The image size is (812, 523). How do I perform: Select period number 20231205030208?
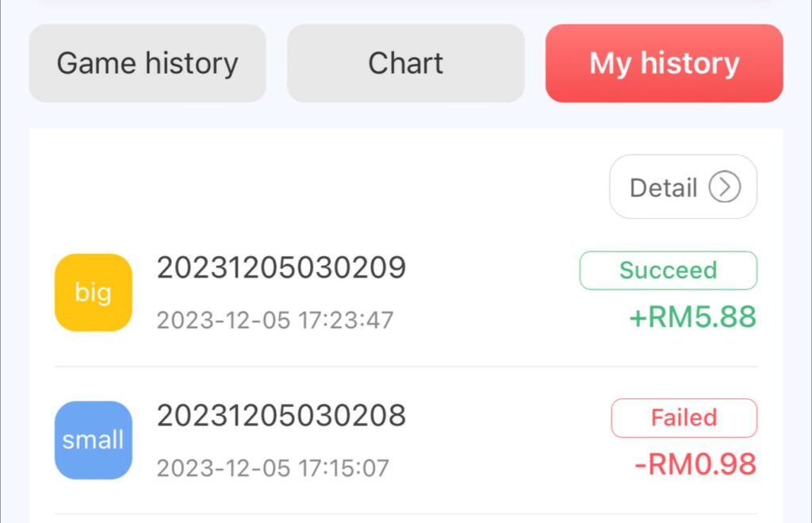282,416
